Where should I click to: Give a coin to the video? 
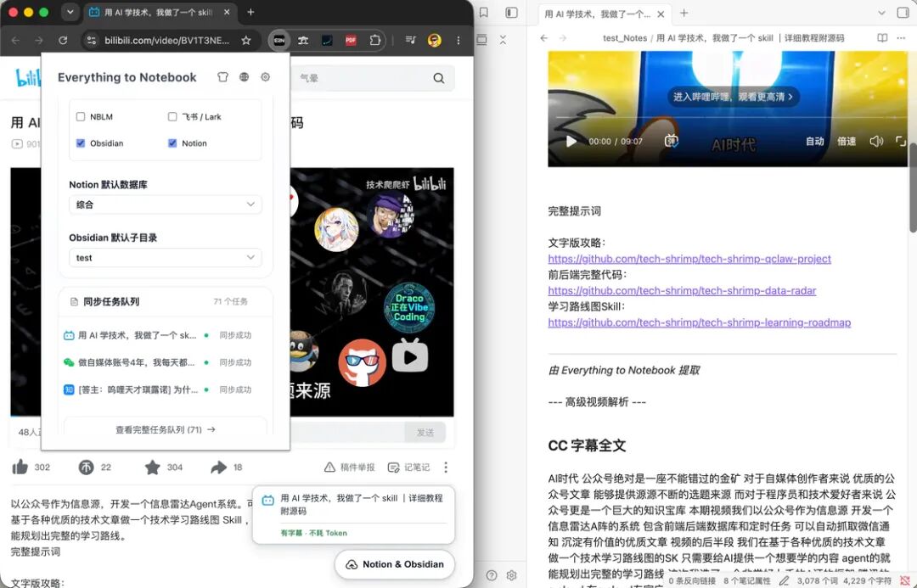pyautogui.click(x=86, y=467)
